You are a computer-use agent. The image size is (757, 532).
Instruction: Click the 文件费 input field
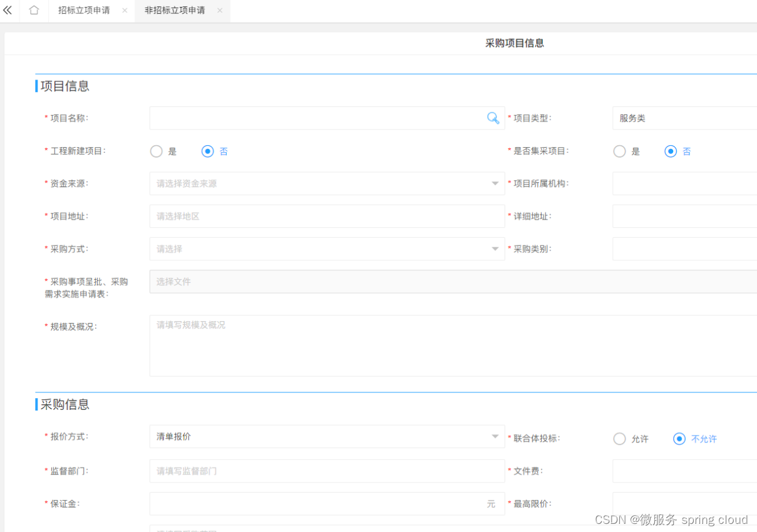click(684, 471)
